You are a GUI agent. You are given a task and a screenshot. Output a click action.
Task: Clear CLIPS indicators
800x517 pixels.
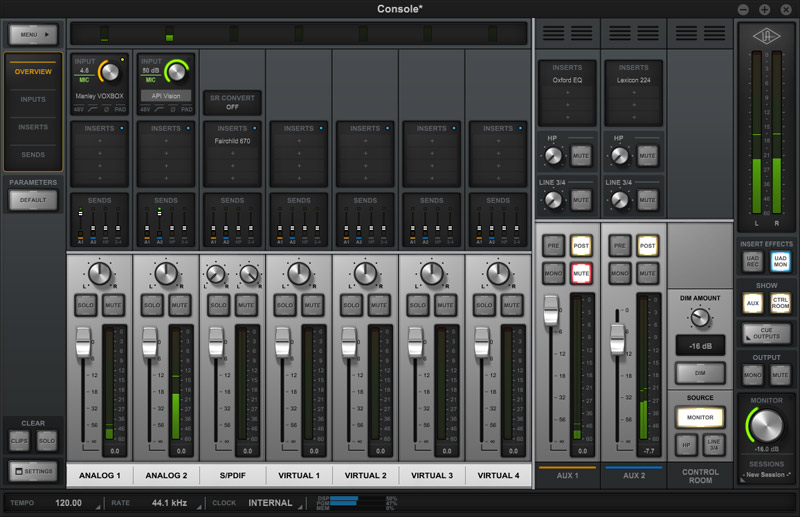[x=19, y=441]
